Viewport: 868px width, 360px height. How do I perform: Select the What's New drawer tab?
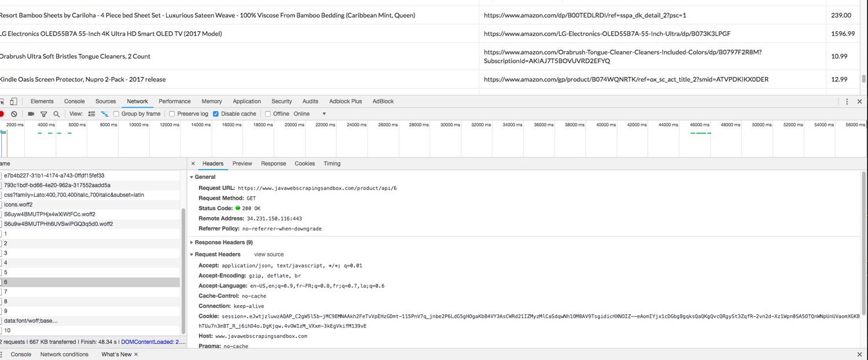(116, 354)
